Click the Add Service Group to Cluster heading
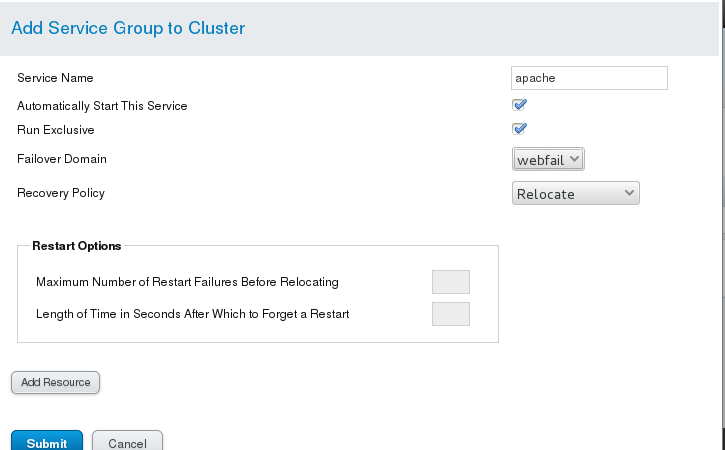 [x=128, y=28]
